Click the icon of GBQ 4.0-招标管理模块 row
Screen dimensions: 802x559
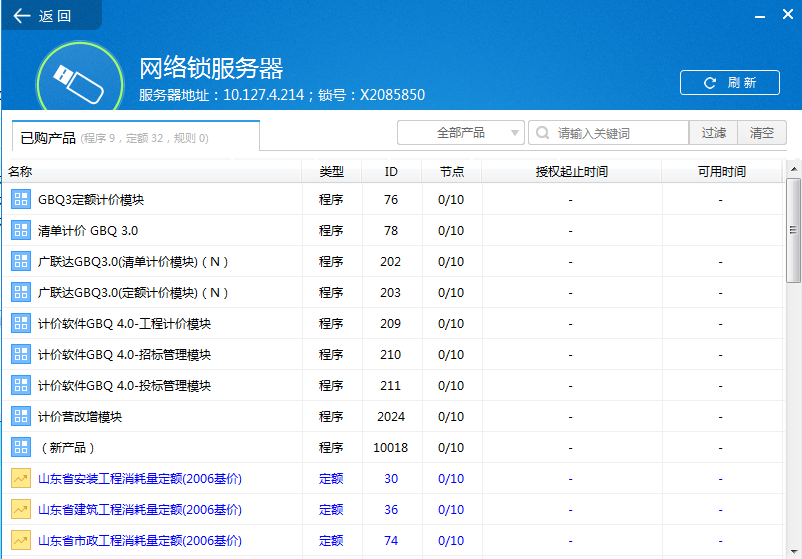click(21, 354)
